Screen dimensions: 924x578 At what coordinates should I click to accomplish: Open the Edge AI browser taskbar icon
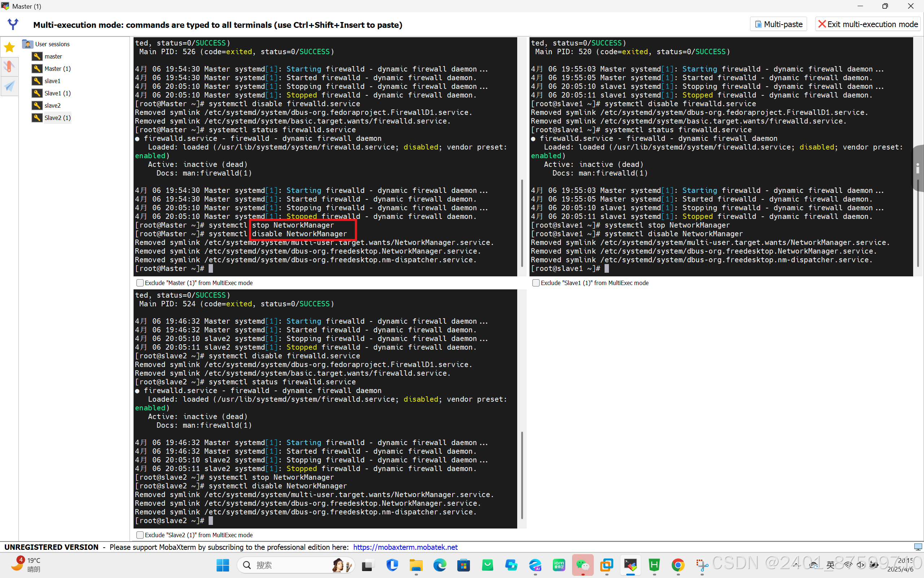[x=535, y=565]
